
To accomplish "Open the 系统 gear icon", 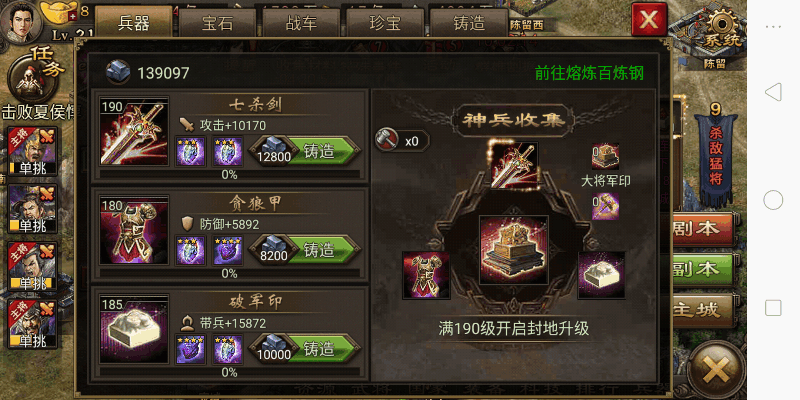I will 722,32.
